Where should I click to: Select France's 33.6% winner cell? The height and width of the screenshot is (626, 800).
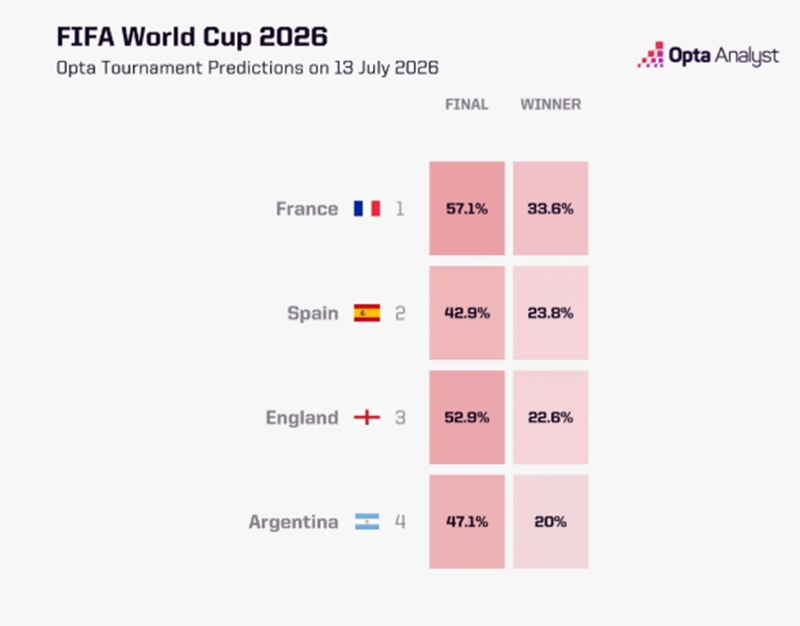(x=551, y=208)
